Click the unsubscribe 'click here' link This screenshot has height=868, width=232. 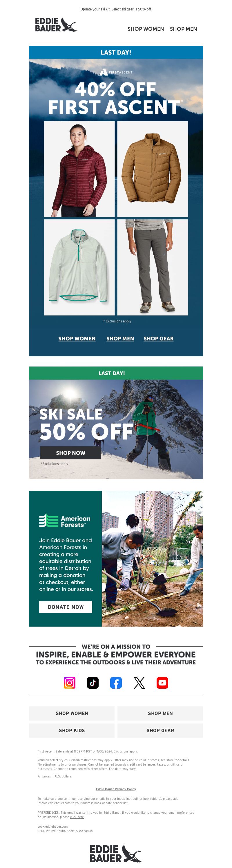point(77,817)
